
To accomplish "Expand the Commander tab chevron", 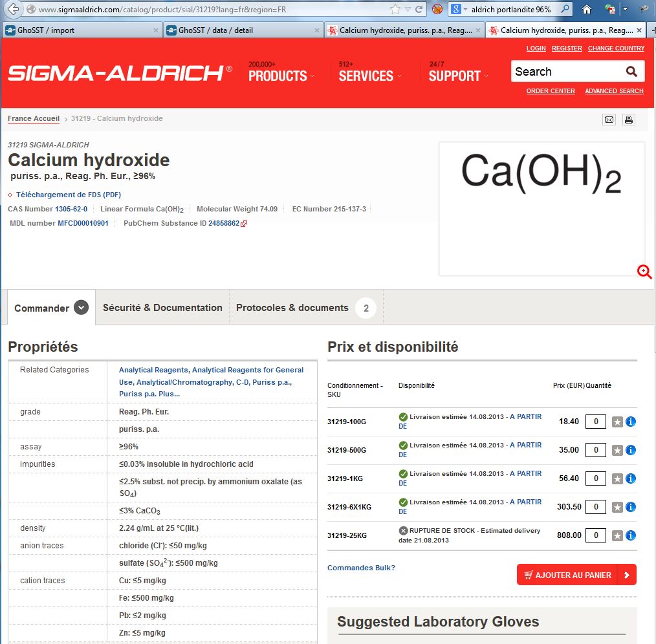I will pyautogui.click(x=81, y=308).
